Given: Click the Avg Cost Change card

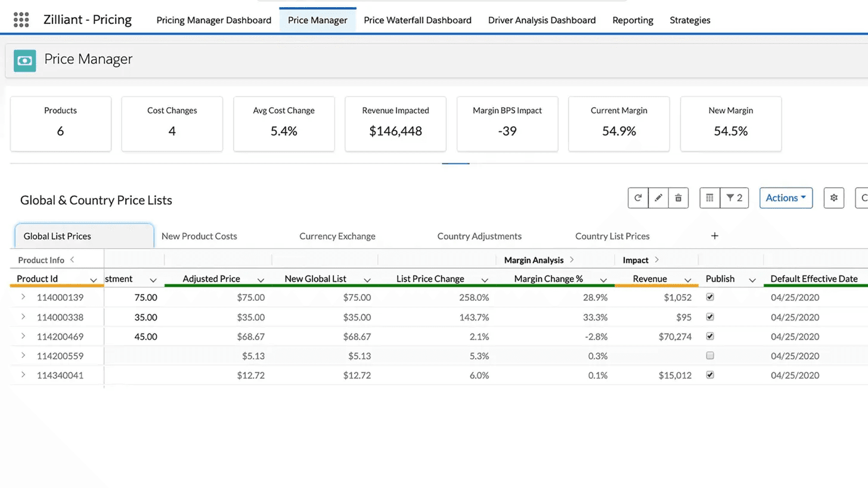Looking at the screenshot, I should click(x=284, y=124).
